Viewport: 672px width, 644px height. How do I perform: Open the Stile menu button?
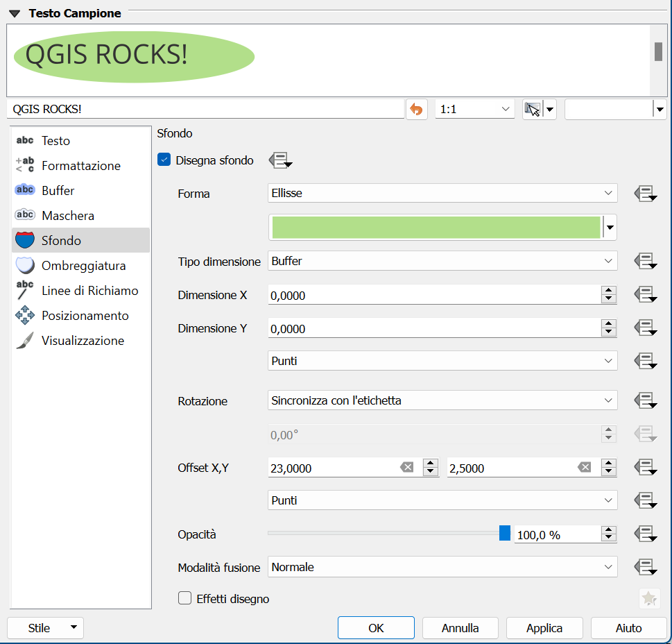point(46,628)
